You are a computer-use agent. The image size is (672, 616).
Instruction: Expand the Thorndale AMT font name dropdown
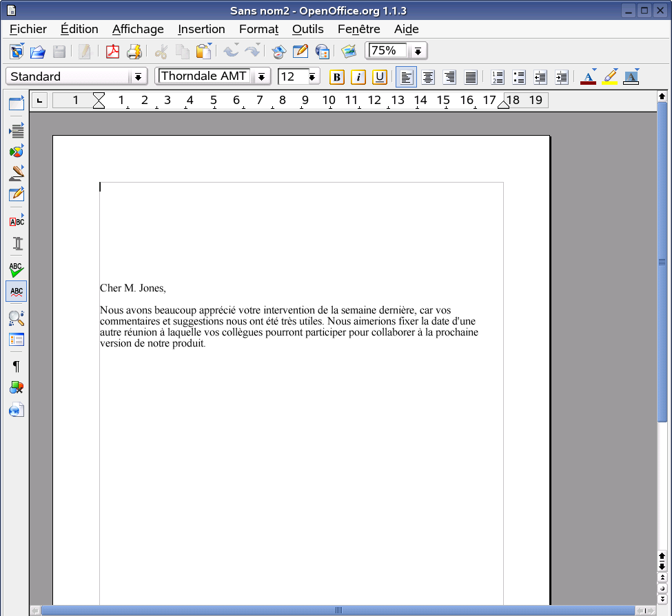coord(262,76)
